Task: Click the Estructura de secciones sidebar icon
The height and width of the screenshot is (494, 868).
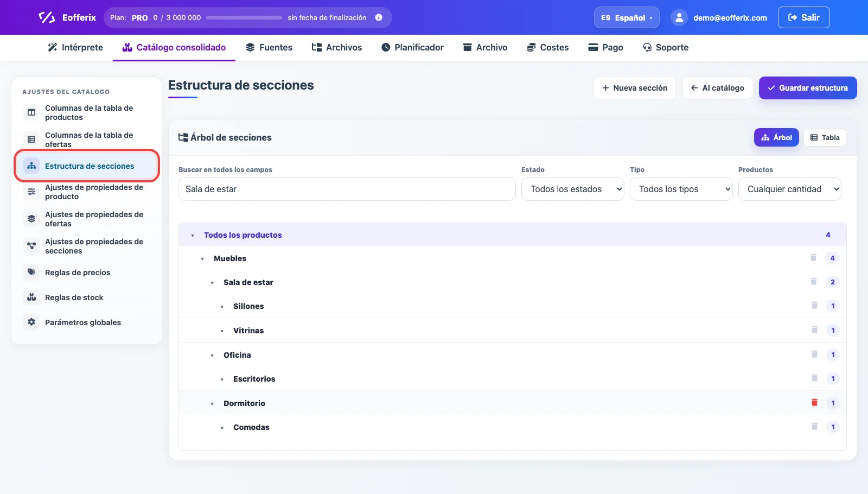Action: pos(31,166)
